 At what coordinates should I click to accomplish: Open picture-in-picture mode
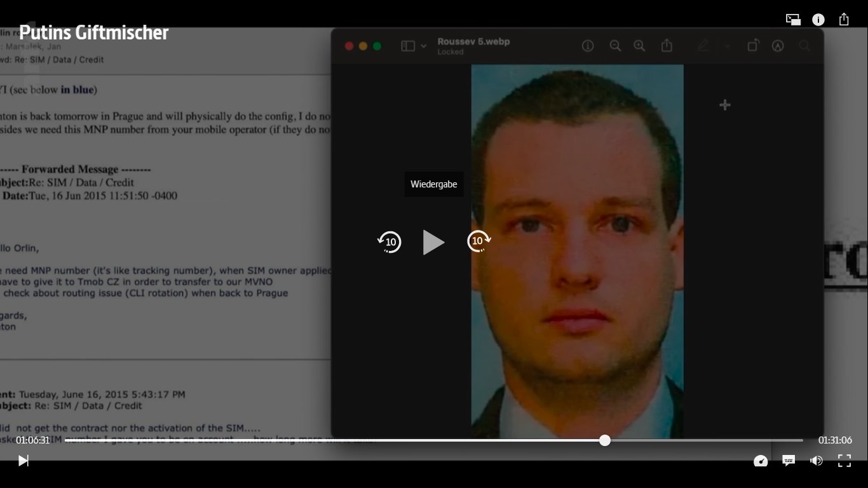tap(793, 20)
